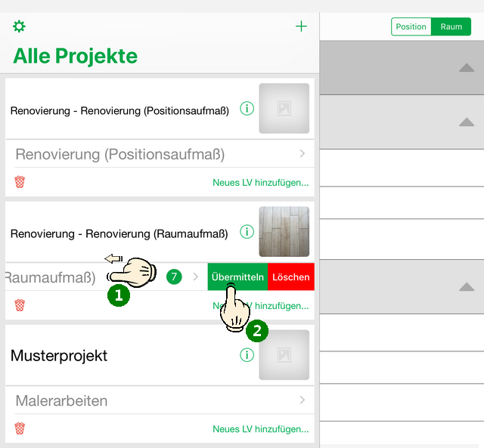Switch to Raum view

click(451, 27)
